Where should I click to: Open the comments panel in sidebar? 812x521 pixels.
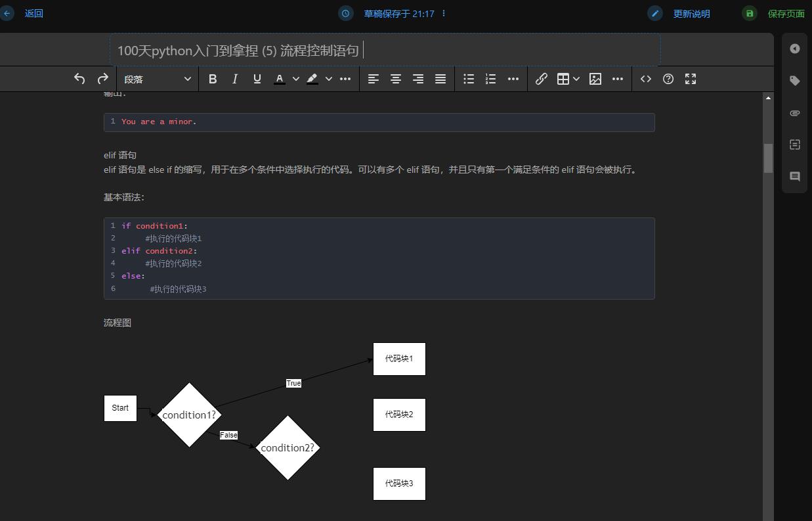pyautogui.click(x=795, y=177)
